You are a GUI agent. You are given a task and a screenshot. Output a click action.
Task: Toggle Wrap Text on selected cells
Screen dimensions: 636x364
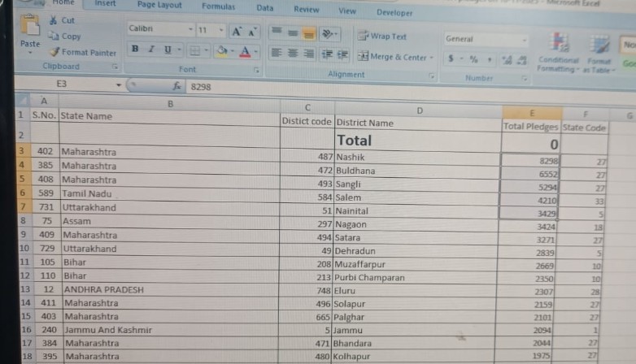(382, 36)
